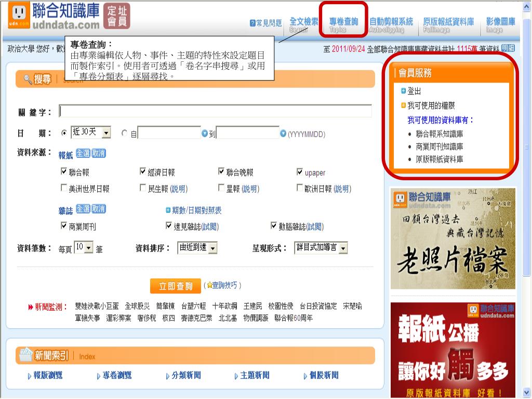Click the 立即查詢 search button
Screen dimensions: 532x399
176,286
